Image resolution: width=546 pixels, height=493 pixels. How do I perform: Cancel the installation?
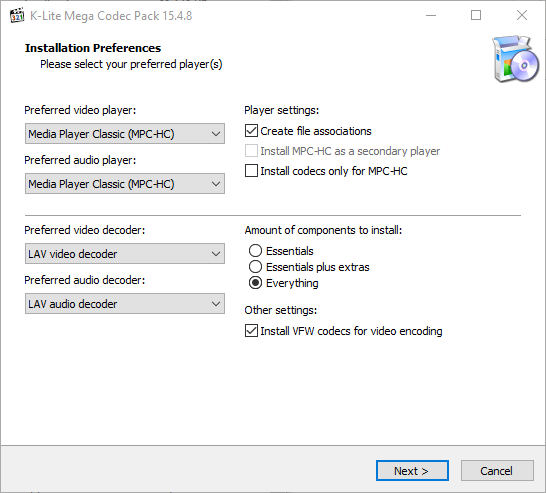[497, 471]
